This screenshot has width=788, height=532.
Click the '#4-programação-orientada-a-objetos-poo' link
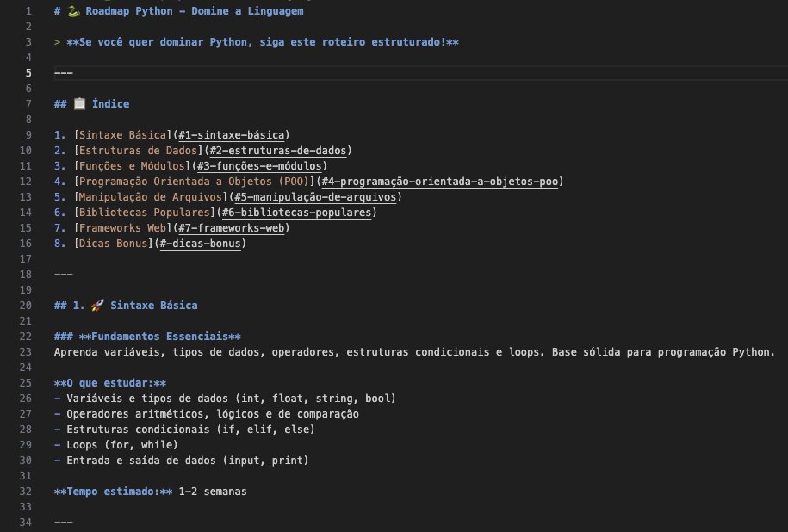click(x=440, y=182)
